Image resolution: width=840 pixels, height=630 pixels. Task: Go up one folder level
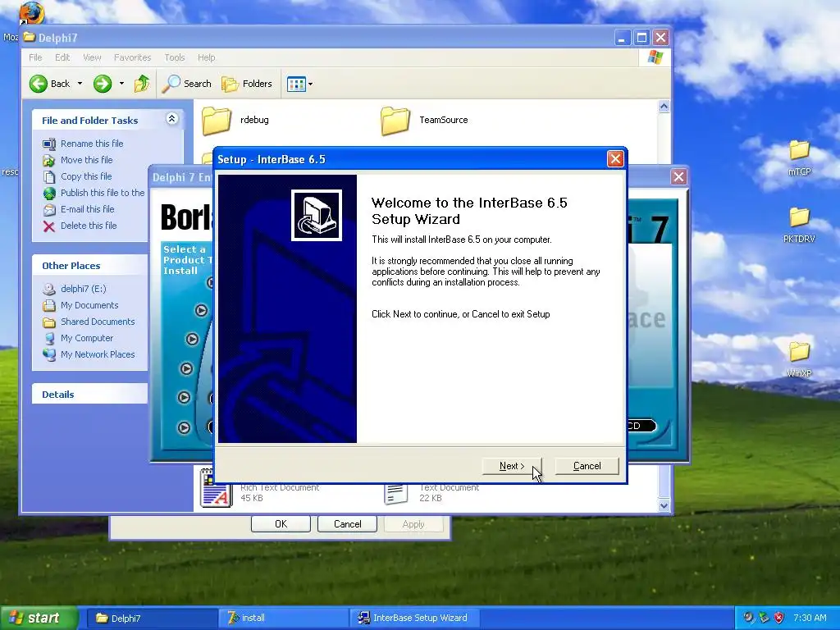coord(141,84)
